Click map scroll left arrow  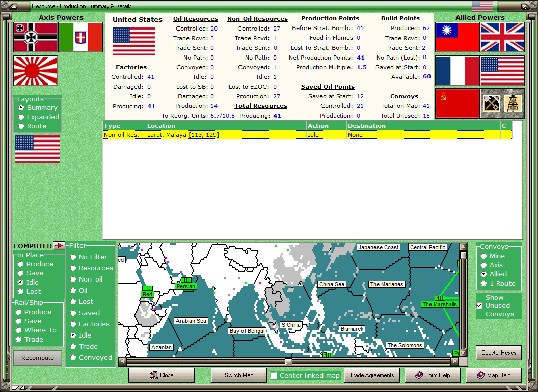pyautogui.click(x=122, y=361)
